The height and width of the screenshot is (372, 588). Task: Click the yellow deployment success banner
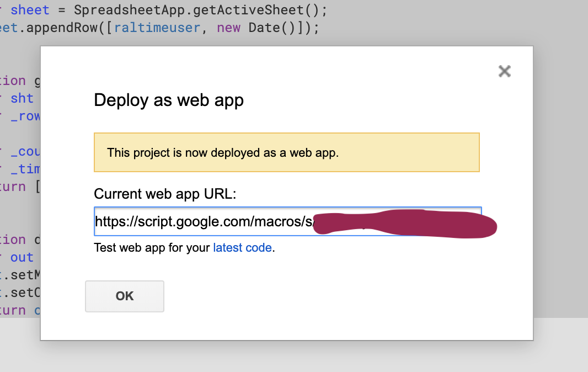pos(286,152)
